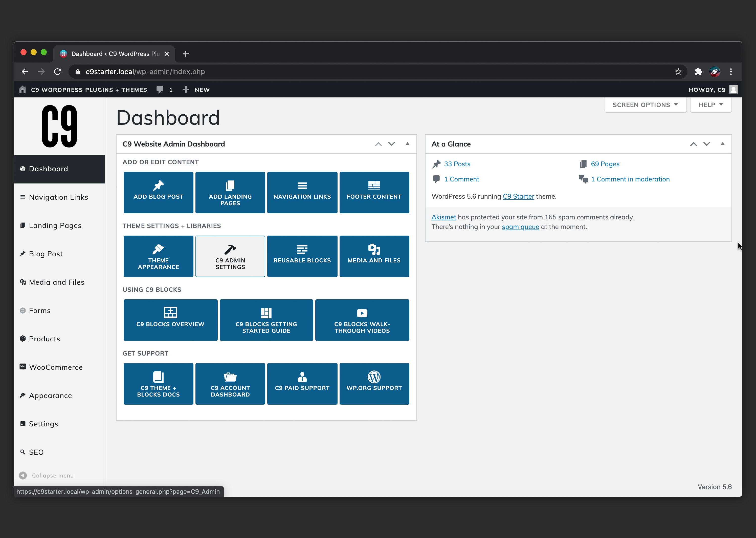The height and width of the screenshot is (538, 756).
Task: Open WooCommerce in the sidebar menu
Action: [x=56, y=367]
